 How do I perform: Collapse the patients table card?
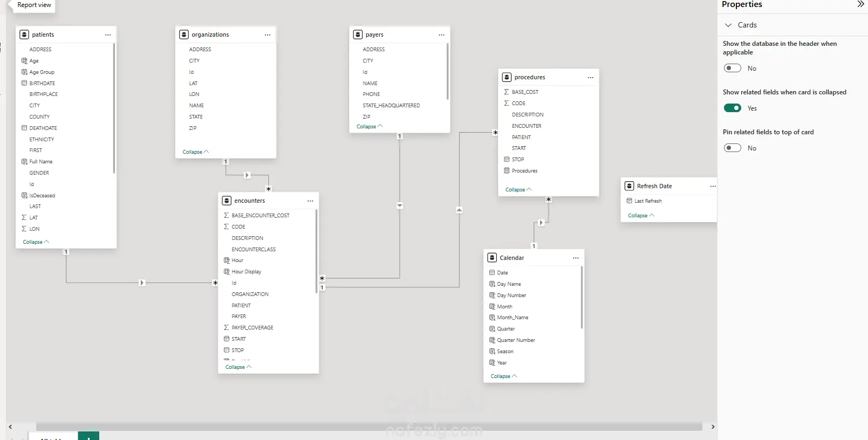pos(36,242)
